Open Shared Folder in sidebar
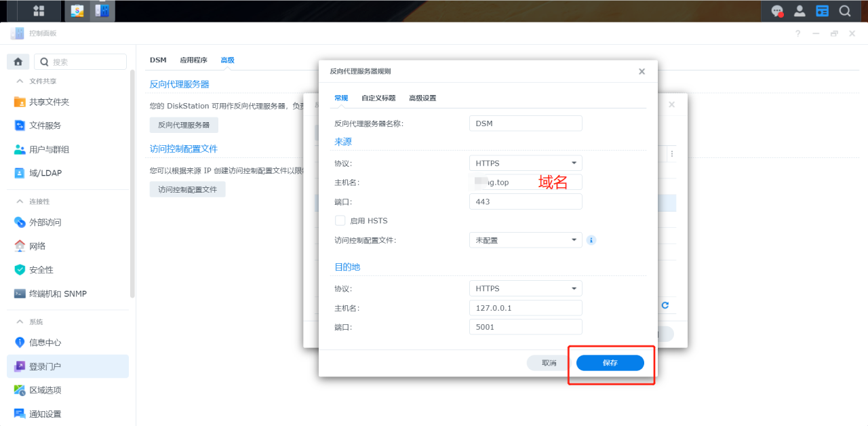868x426 pixels. click(68, 102)
